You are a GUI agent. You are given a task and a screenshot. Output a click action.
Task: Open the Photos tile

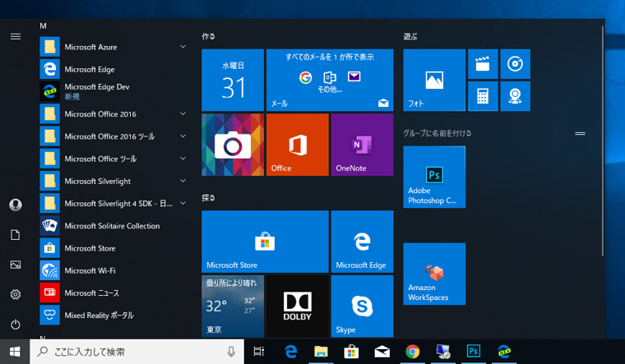coord(434,80)
